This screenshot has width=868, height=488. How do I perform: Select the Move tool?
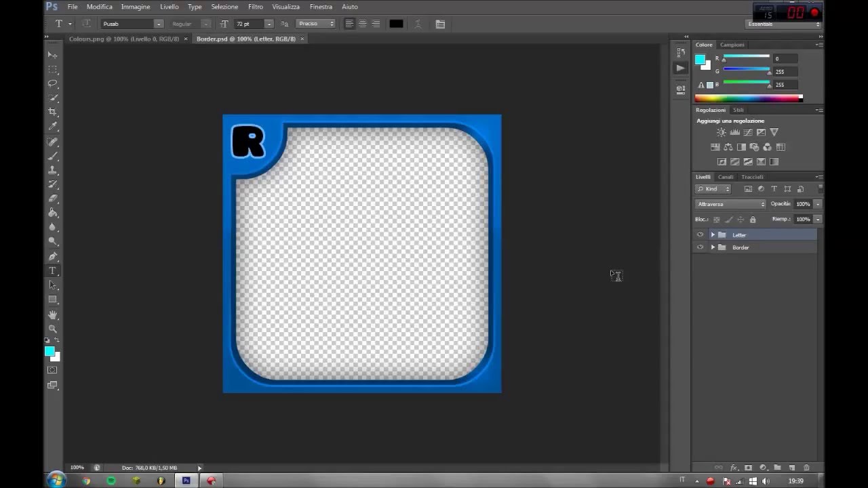[52, 54]
